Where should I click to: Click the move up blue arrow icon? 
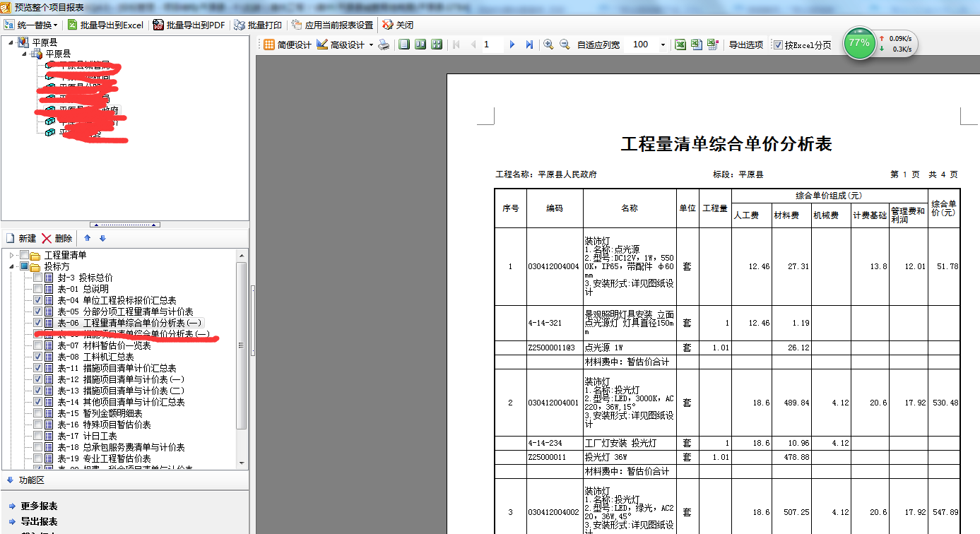point(88,238)
